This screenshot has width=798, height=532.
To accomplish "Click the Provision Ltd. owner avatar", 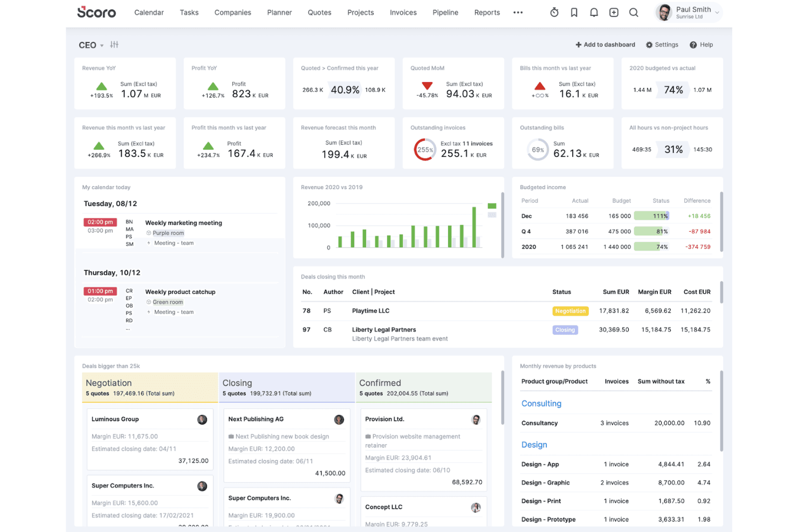I will point(476,419).
